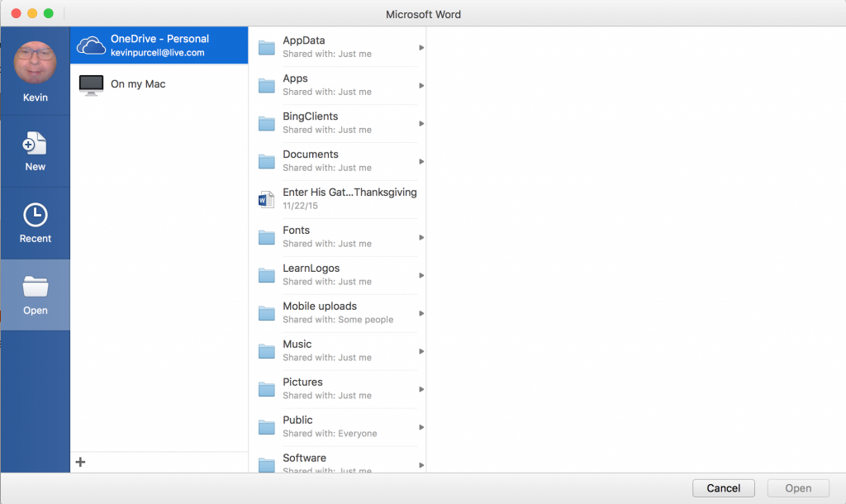The image size is (846, 504).
Task: Click the Apps folder icon
Action: (267, 86)
